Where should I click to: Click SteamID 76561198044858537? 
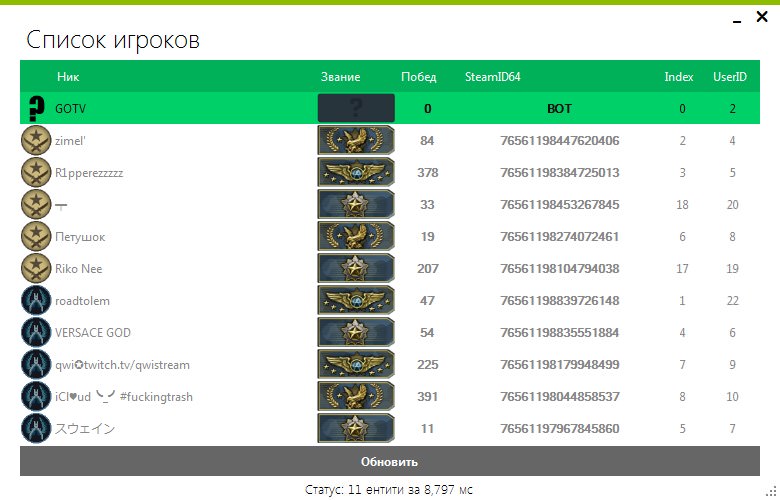click(560, 397)
